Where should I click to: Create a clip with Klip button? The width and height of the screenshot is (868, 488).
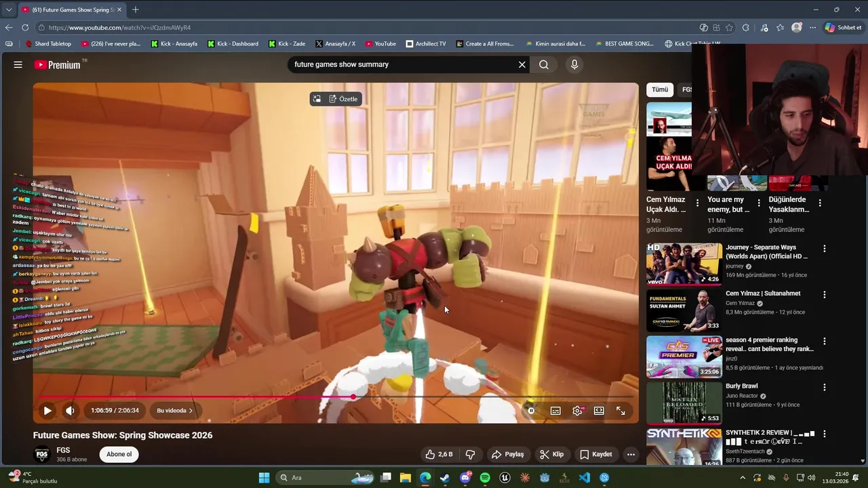coord(552,454)
